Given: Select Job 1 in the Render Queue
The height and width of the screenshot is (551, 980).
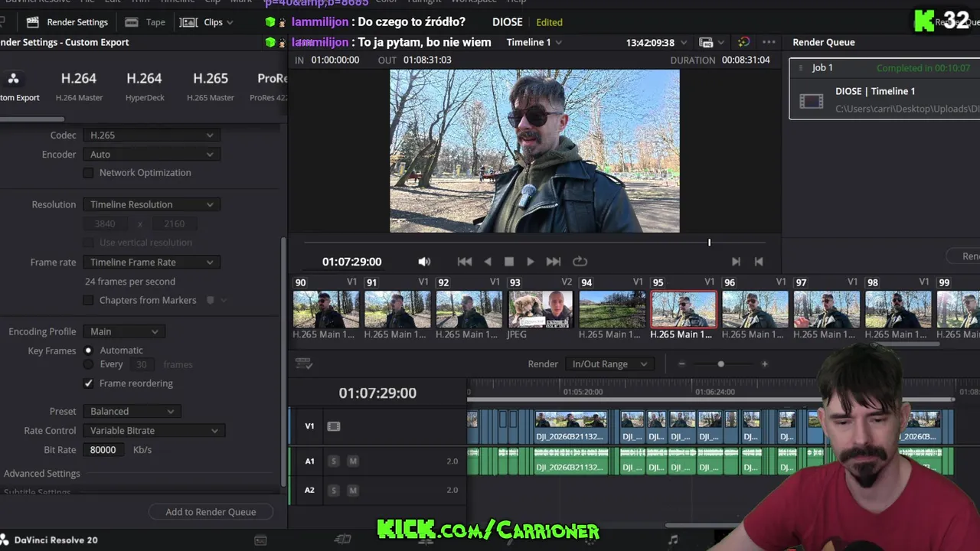Looking at the screenshot, I should (884, 90).
